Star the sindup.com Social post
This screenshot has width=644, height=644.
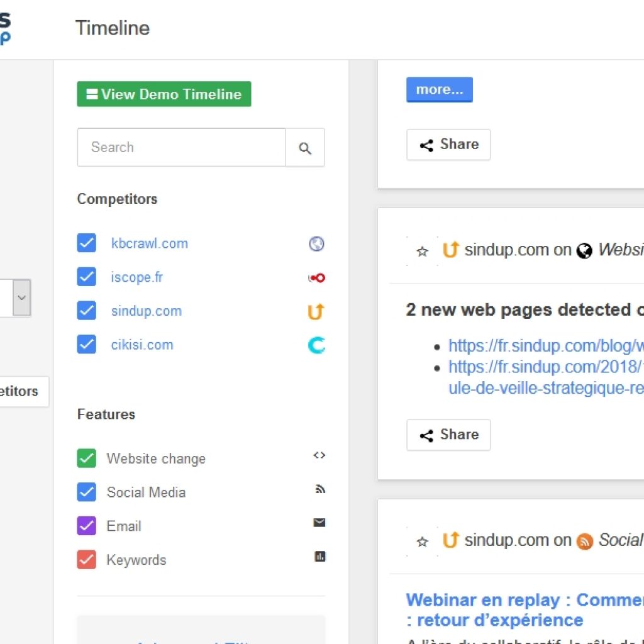point(422,541)
